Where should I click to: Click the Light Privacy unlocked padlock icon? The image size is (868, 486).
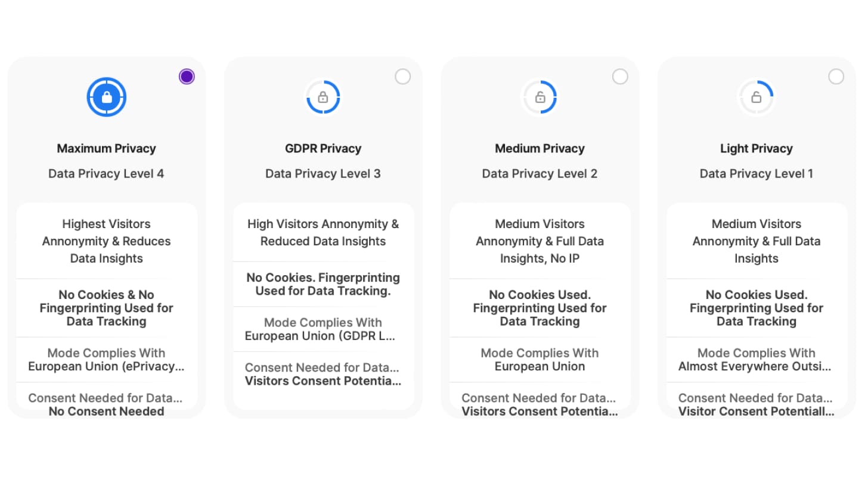coord(756,97)
